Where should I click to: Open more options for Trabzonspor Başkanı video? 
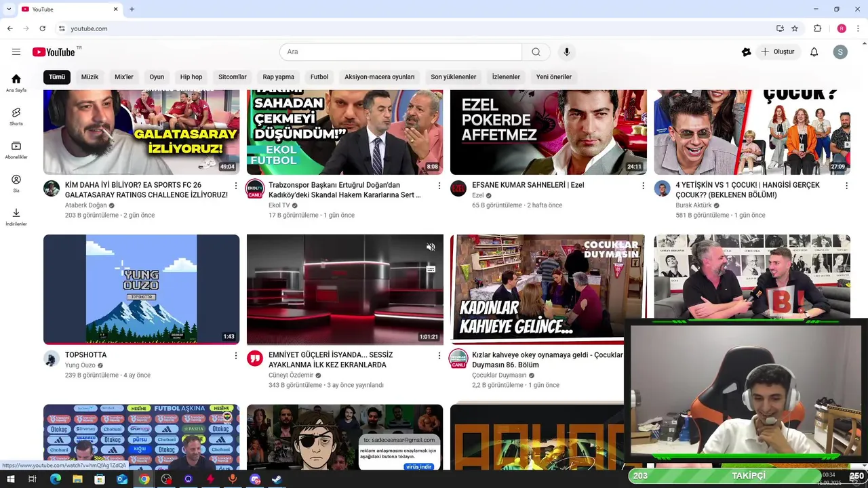(x=439, y=186)
